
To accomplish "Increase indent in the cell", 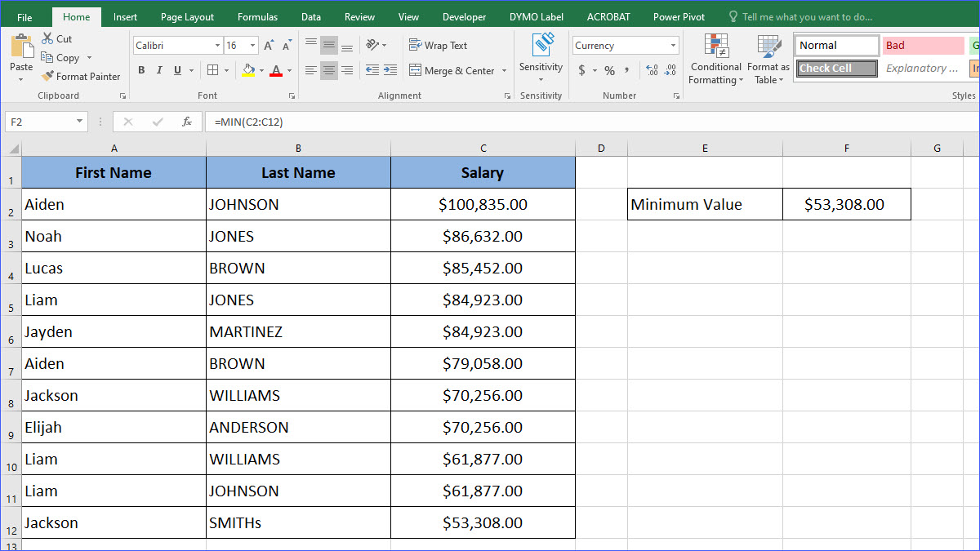I will tap(390, 71).
